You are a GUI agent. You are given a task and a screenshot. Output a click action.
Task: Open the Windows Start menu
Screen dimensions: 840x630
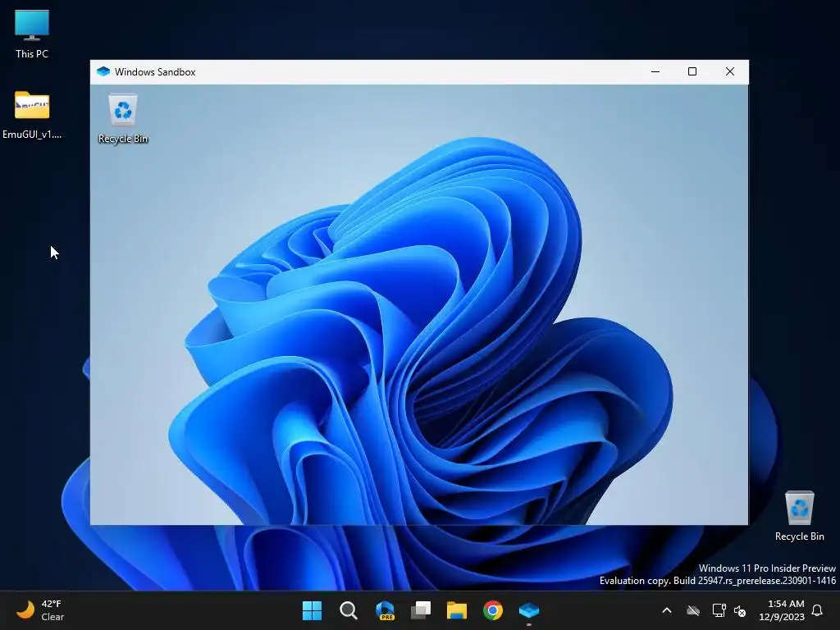click(312, 610)
